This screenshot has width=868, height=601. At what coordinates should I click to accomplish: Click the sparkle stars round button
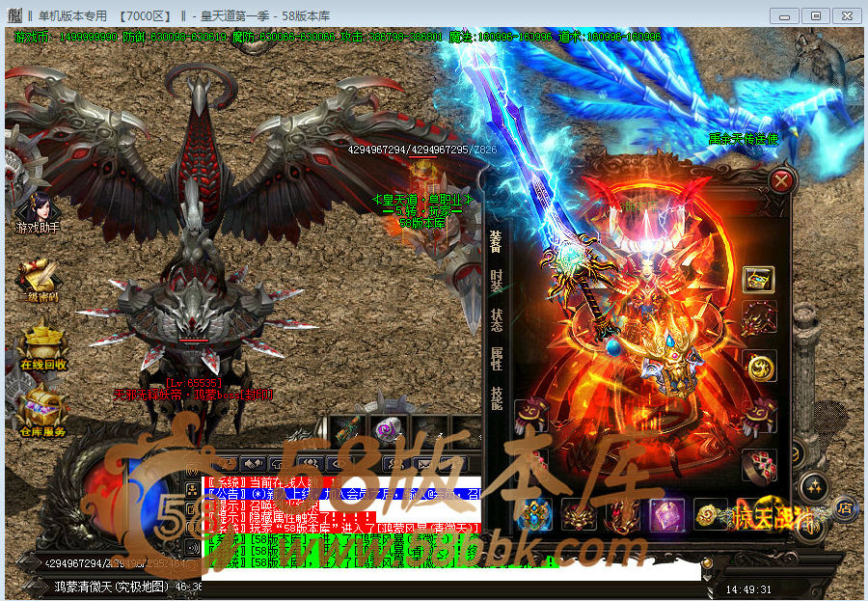(x=814, y=487)
